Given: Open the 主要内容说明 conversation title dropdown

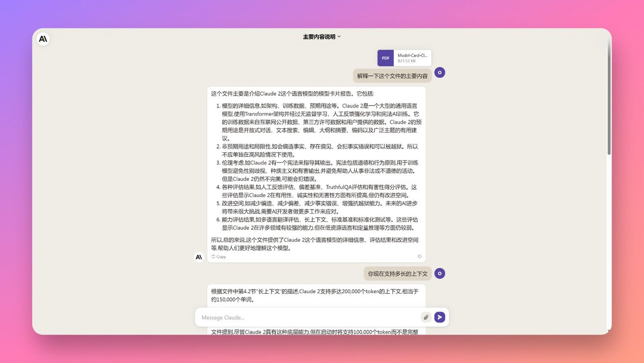Looking at the screenshot, I should [321, 37].
